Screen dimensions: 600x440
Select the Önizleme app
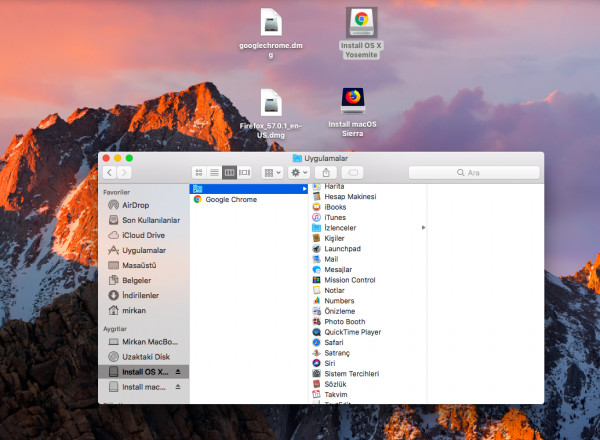[369, 311]
